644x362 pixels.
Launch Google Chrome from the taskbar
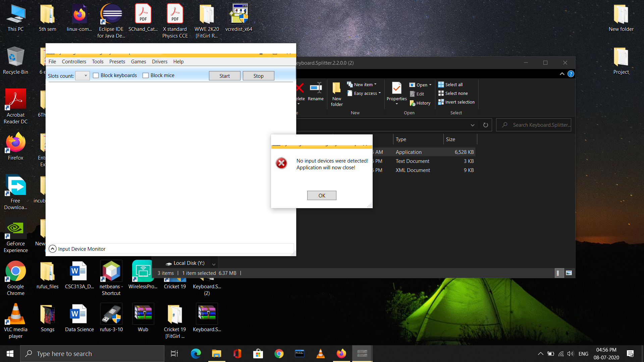(279, 353)
